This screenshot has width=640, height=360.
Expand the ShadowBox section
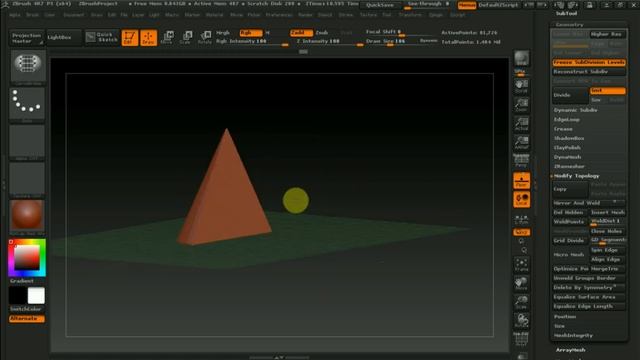(569, 138)
